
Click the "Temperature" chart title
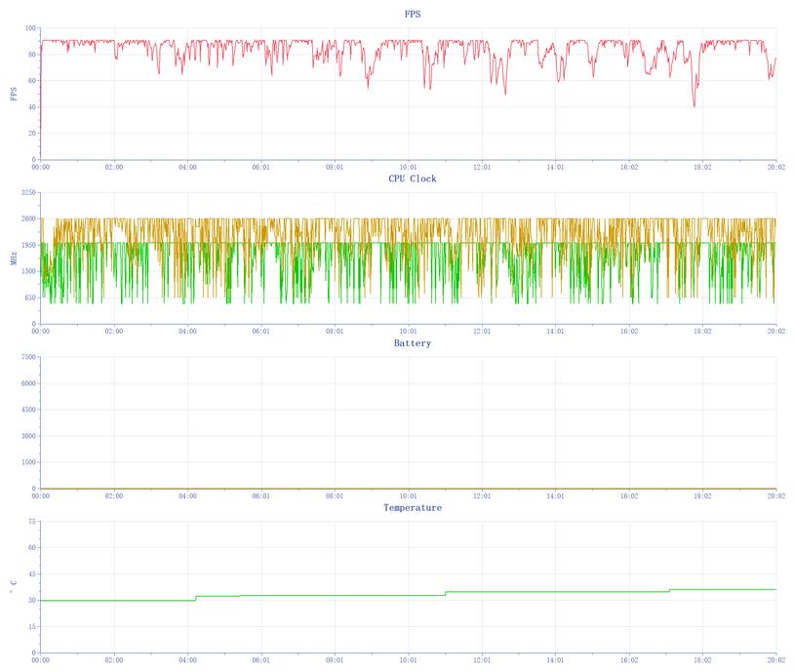point(413,507)
